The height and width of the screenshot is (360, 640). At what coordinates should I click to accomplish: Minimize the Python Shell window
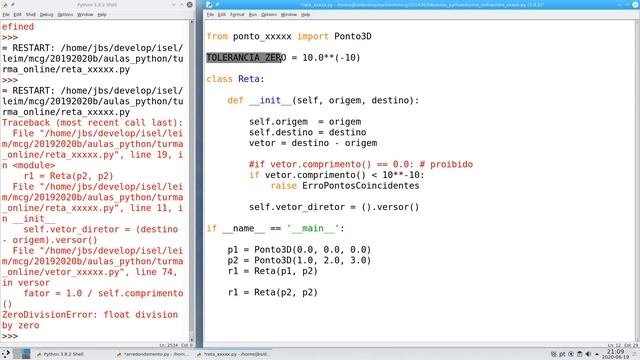point(173,4)
